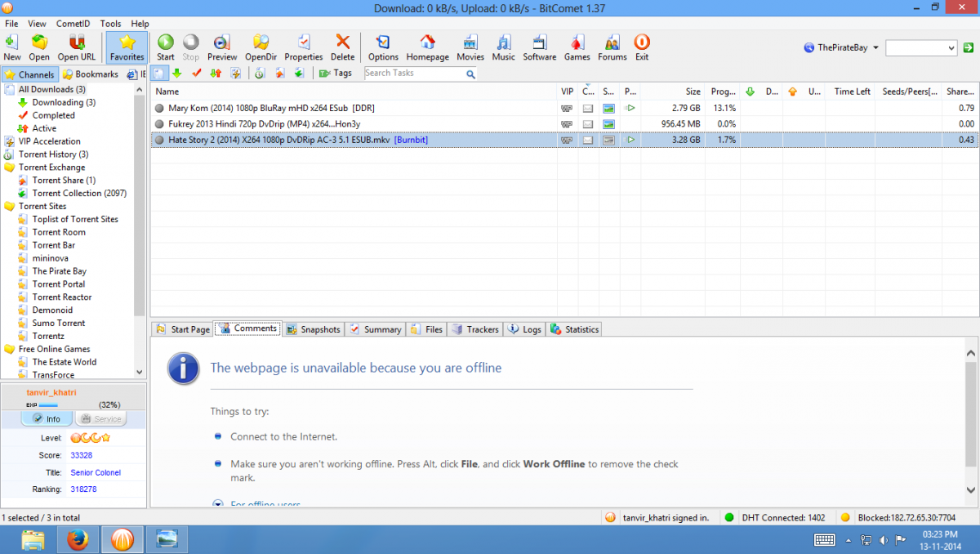Click the orange Exit icon
The width and height of the screenshot is (980, 554).
tap(642, 47)
